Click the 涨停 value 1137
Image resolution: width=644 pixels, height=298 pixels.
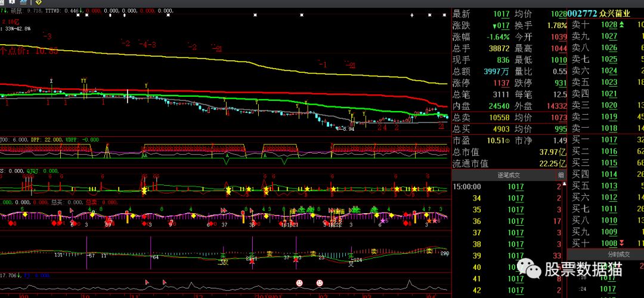[501, 83]
